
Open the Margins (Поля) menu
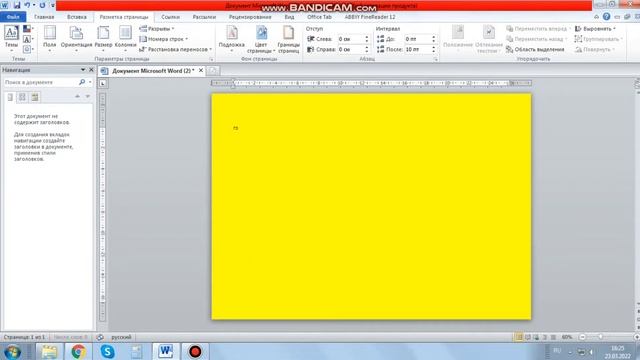click(x=49, y=38)
